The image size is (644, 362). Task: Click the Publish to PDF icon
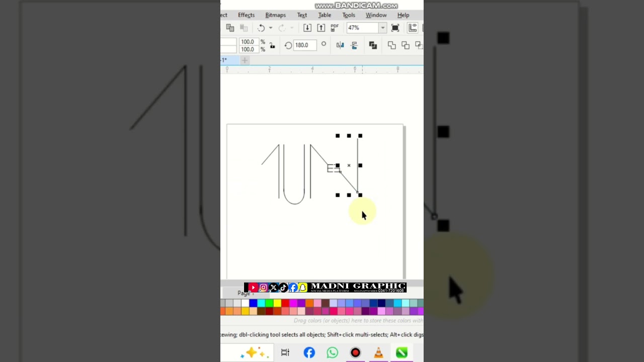tap(335, 28)
